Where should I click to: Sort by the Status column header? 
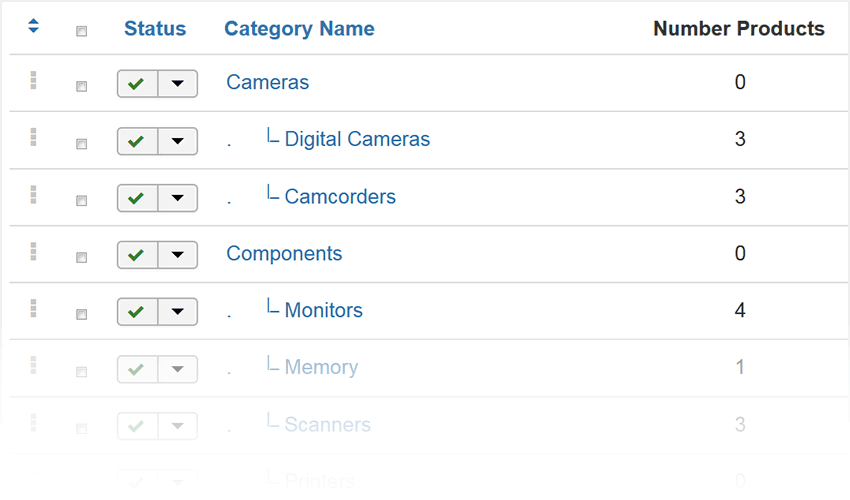(x=155, y=29)
